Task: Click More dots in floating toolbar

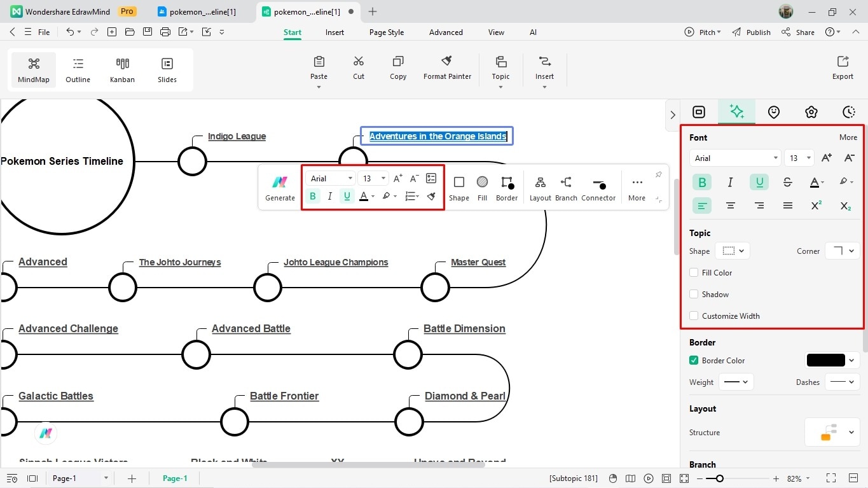Action: pyautogui.click(x=637, y=188)
